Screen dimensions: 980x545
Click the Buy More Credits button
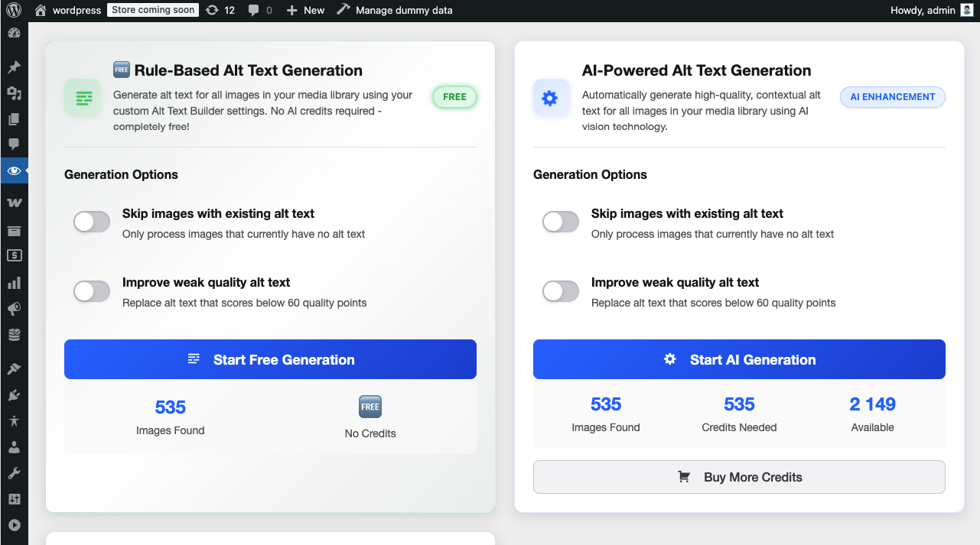pyautogui.click(x=739, y=477)
